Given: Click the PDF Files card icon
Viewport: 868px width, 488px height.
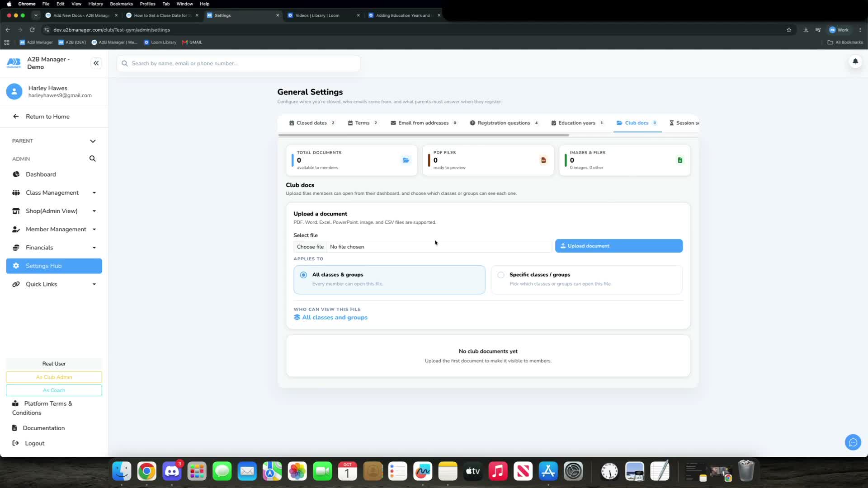Looking at the screenshot, I should (543, 160).
